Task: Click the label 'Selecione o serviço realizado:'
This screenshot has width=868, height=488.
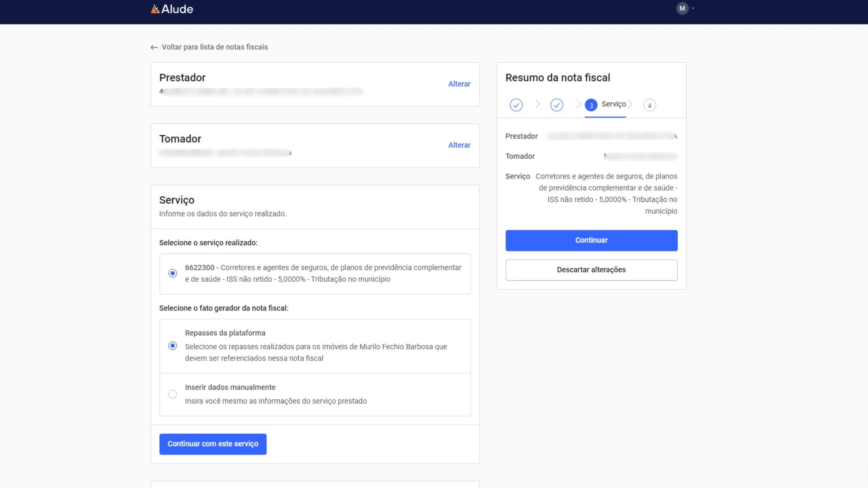Action: point(208,243)
